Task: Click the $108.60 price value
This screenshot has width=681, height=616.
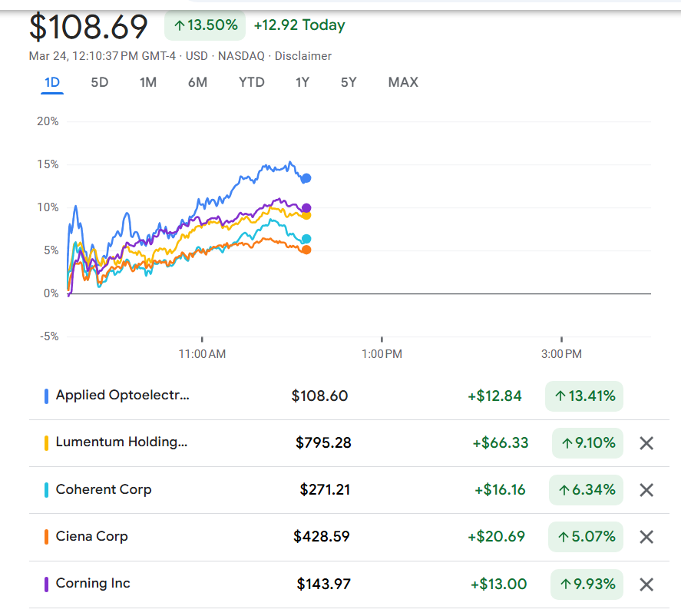Action: [x=319, y=396]
